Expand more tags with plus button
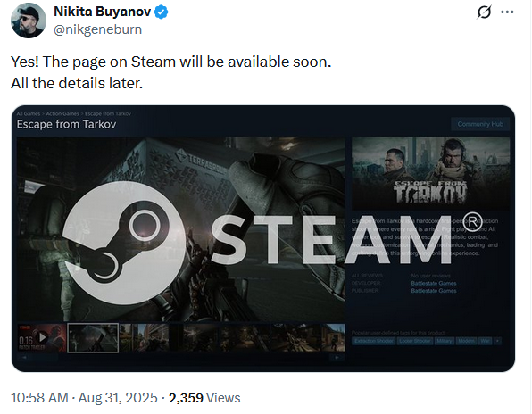This screenshot has width=532, height=414. 498,341
